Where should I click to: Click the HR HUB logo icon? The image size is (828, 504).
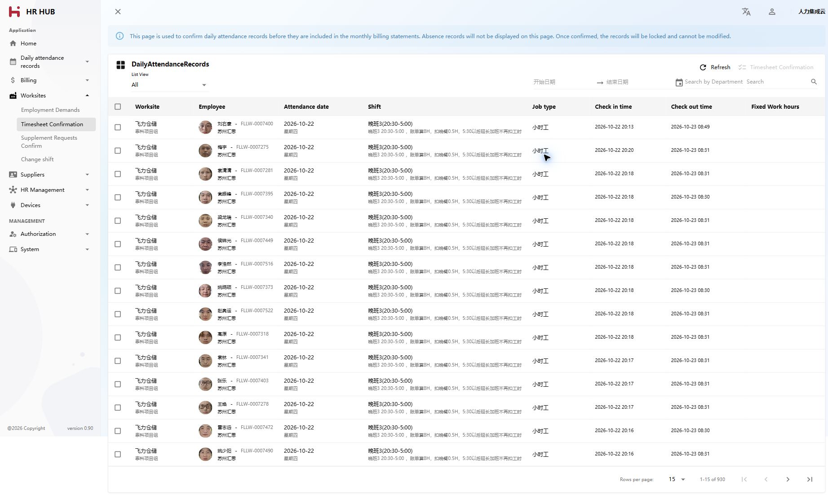(14, 12)
